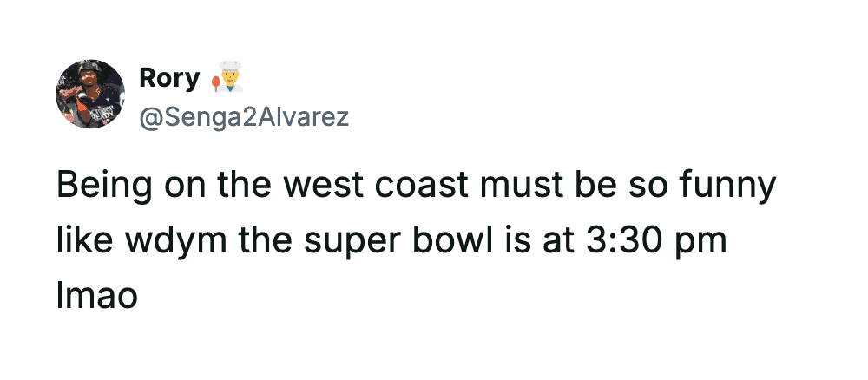Click the chef emoji beside Rory

225,78
